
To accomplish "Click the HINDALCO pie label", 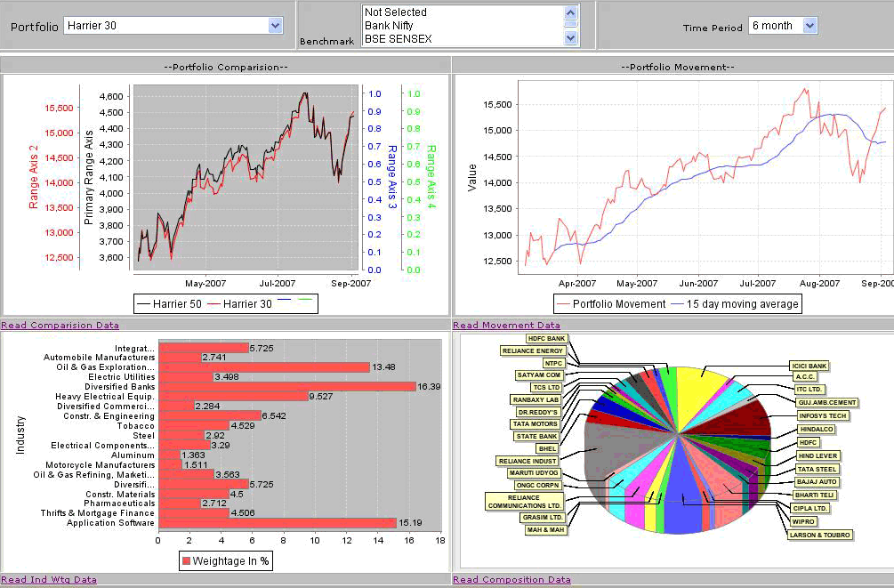I will 817,429.
